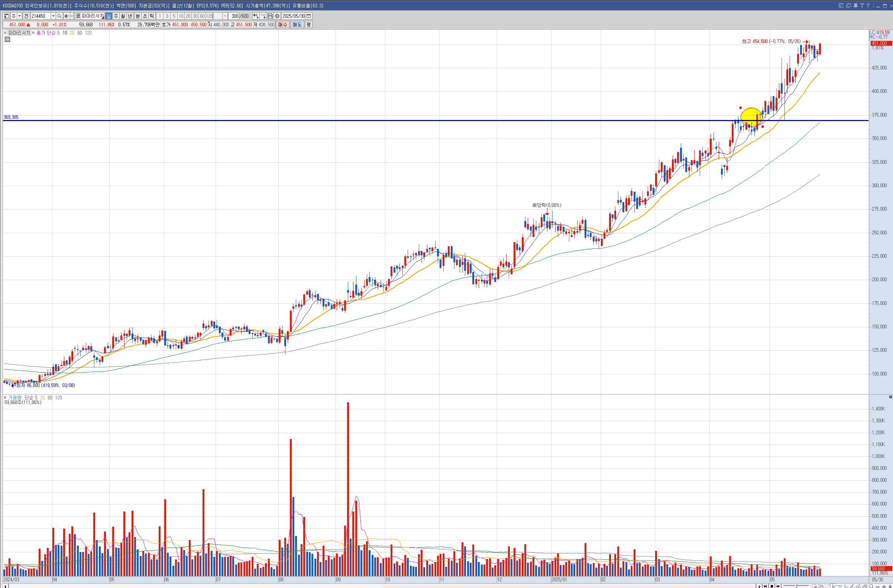Viewport: 893px width, 588px height.
Task: Click the speaker sound alert icon
Action: [x=67, y=16]
